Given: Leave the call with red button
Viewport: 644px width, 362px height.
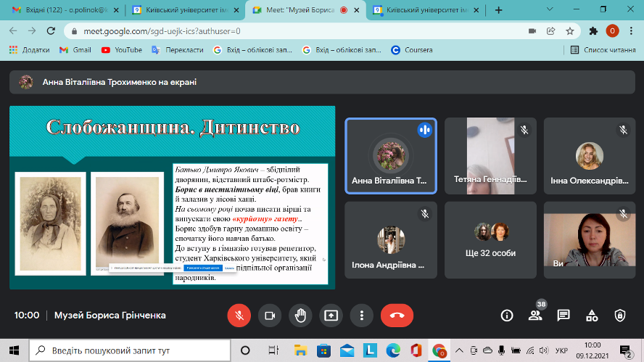Looking at the screenshot, I should coord(397,316).
